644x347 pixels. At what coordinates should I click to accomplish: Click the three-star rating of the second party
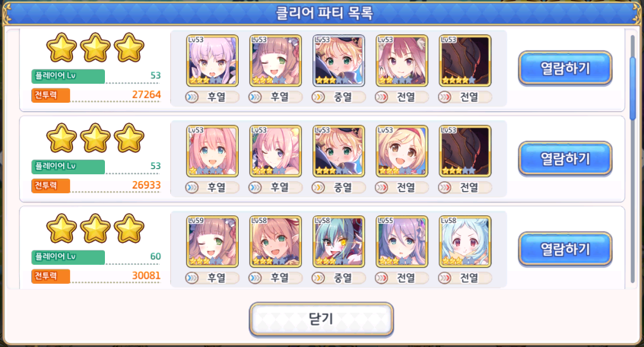pos(95,138)
